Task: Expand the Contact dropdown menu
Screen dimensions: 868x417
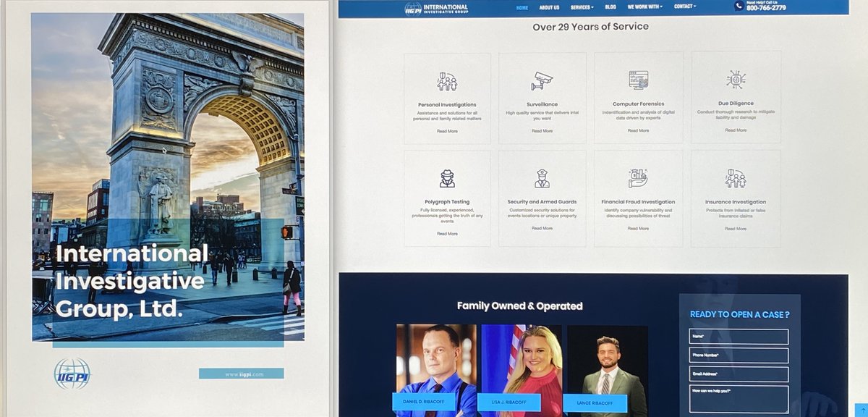Action: [685, 7]
